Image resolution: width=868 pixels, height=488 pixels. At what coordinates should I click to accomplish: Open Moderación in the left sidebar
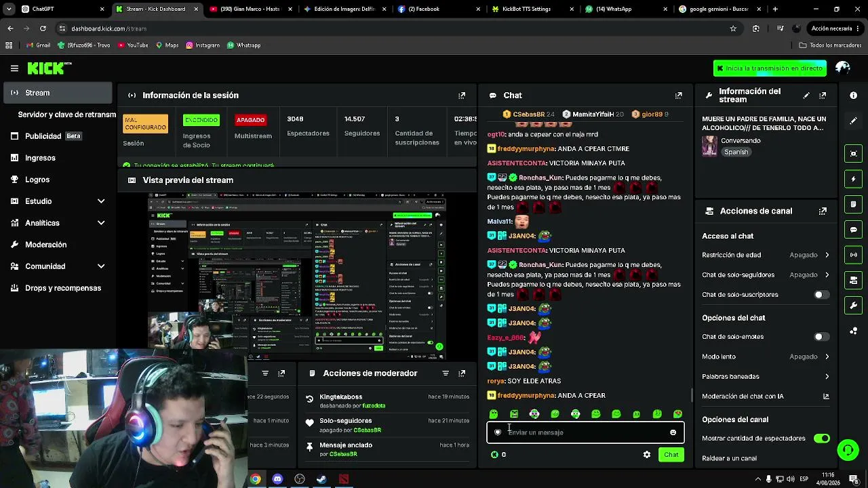[58, 245]
